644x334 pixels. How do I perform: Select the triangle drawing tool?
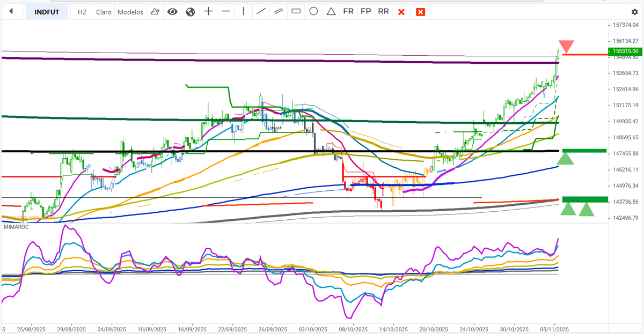331,11
